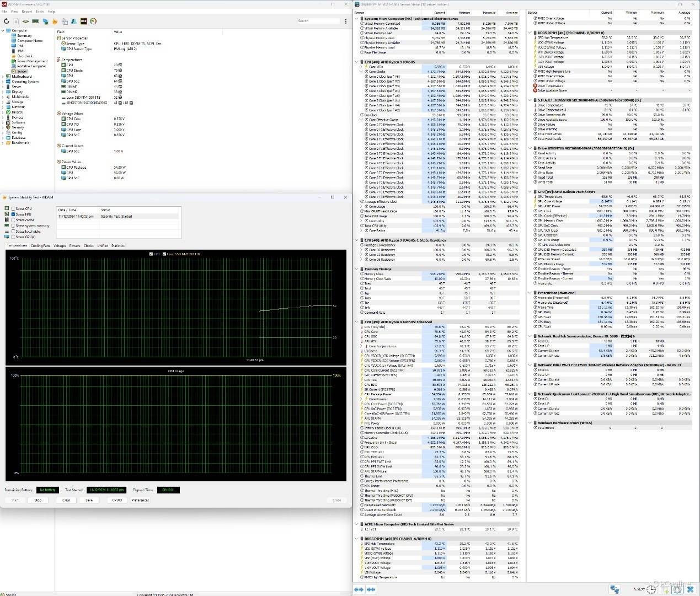Click HWiNFO network remote sensor icon
This screenshot has width=700, height=596.
point(614,589)
